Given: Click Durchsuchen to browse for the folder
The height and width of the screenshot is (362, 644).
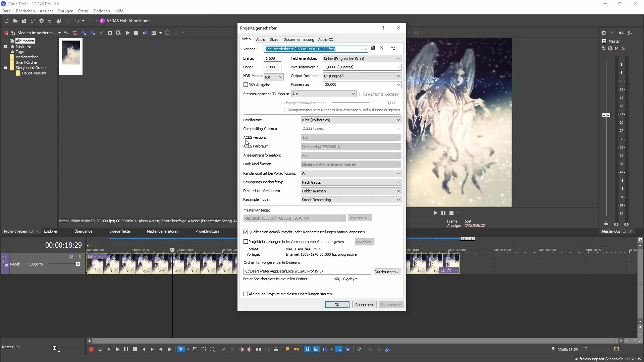Looking at the screenshot, I should point(387,272).
